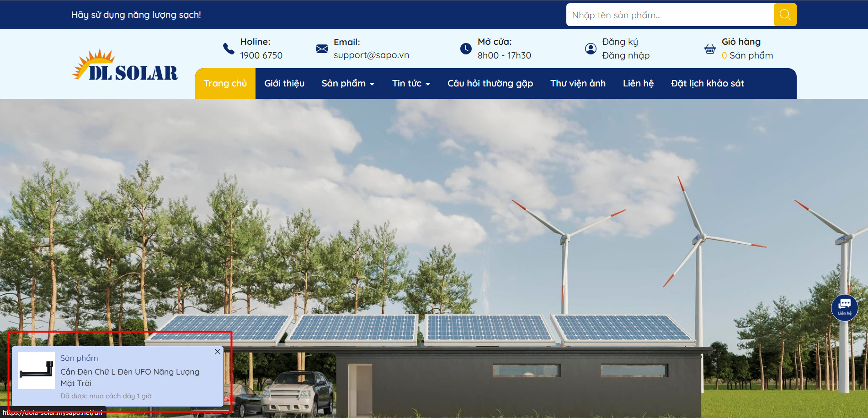Click the Đăng nhập link

point(625,55)
